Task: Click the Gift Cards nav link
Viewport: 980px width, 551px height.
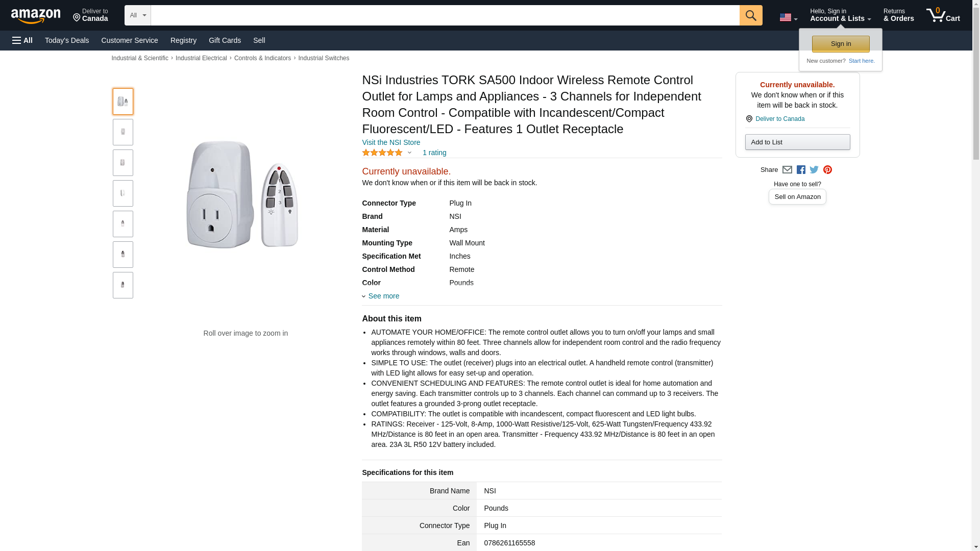Action: click(225, 40)
